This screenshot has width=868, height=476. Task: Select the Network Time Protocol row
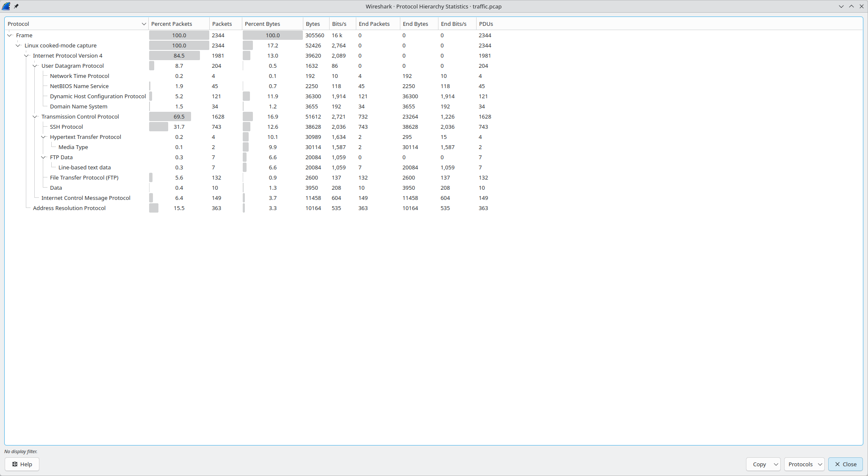click(x=434, y=76)
